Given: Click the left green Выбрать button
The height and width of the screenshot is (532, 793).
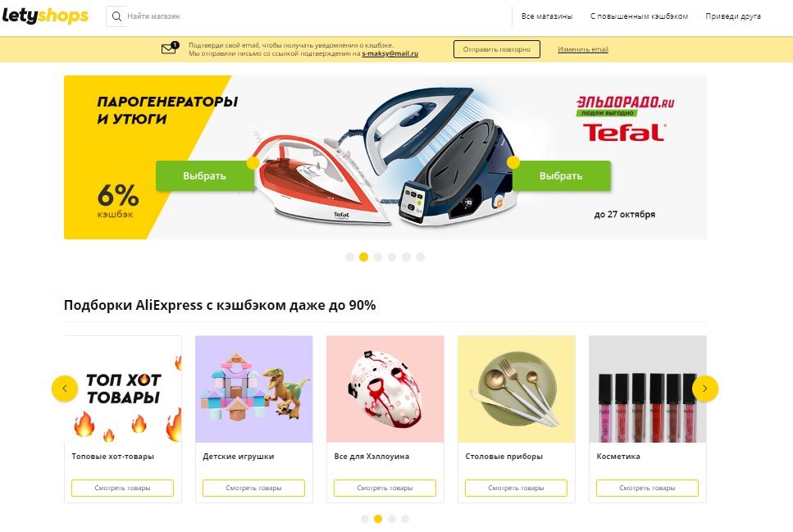Looking at the screenshot, I should 205,176.
